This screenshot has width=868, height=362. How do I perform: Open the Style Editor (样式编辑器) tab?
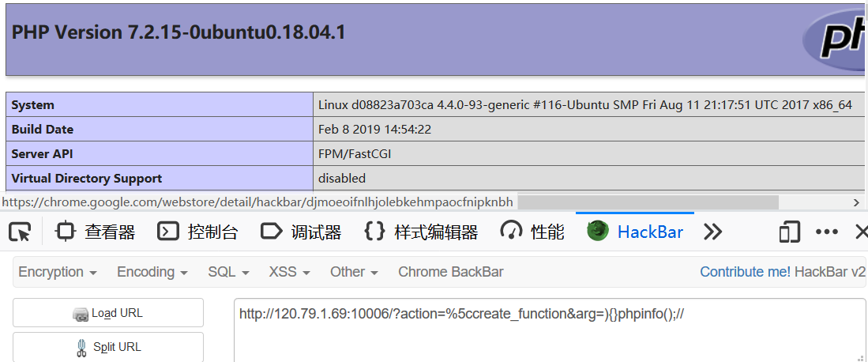[421, 232]
